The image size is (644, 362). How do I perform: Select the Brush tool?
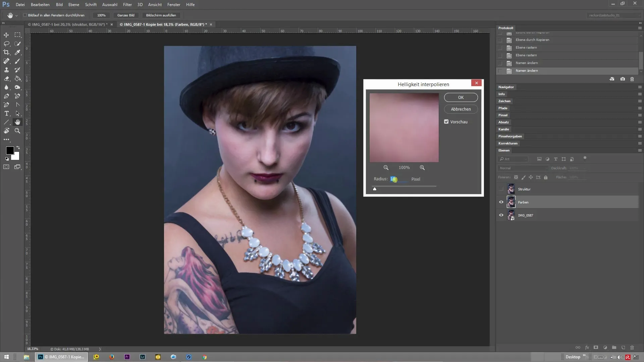click(17, 61)
